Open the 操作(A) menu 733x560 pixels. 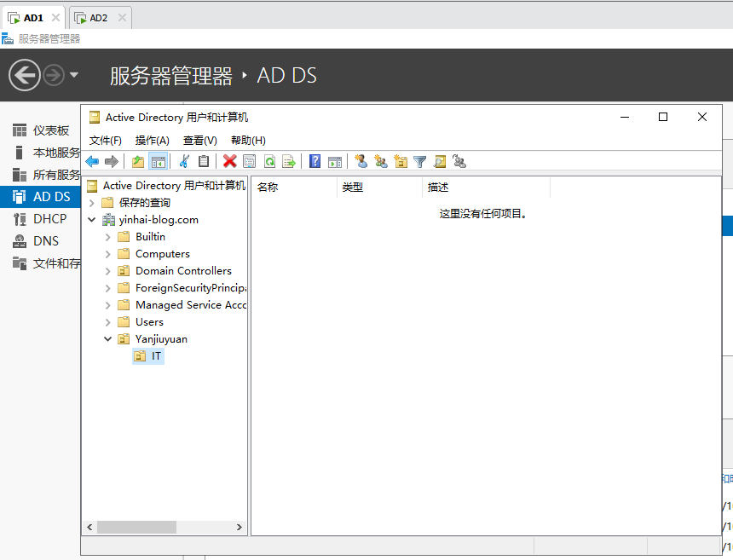[x=152, y=141]
